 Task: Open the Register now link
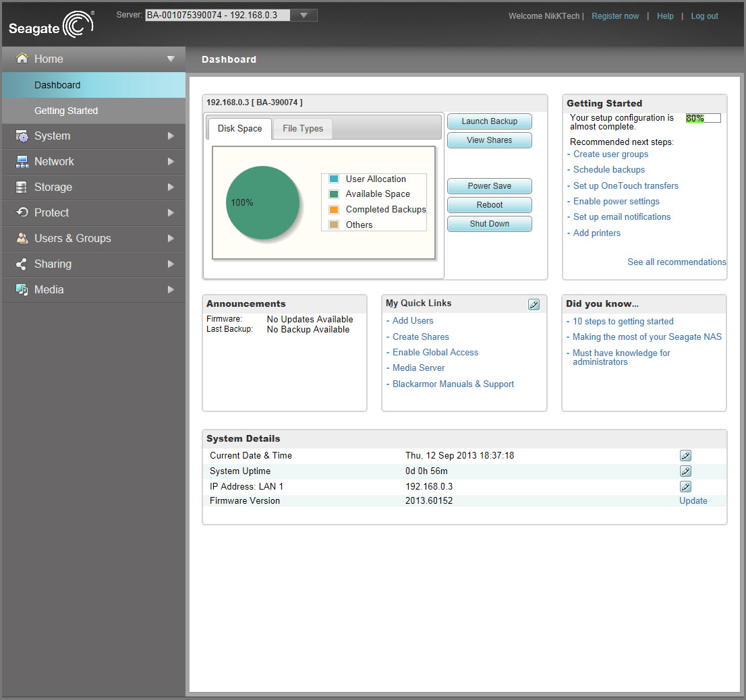(615, 16)
